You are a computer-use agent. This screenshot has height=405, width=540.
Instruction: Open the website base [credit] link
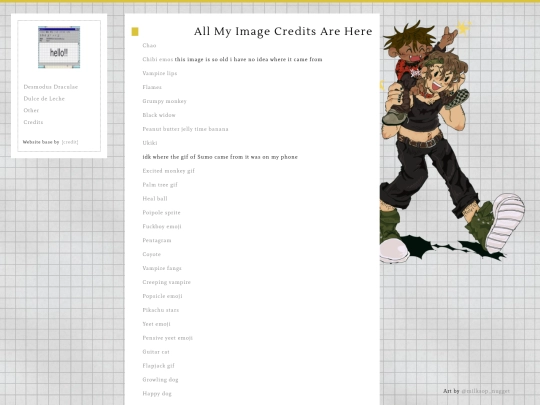point(70,142)
